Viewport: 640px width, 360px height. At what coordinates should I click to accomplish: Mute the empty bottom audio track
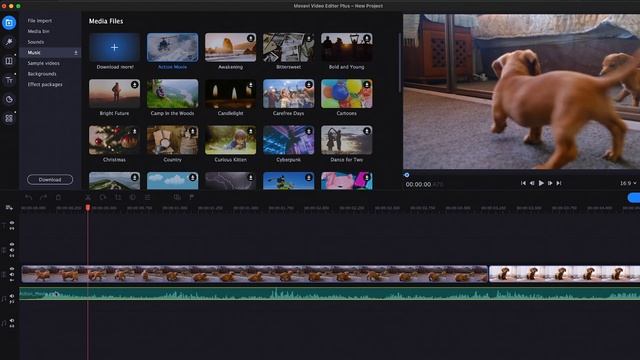pyautogui.click(x=12, y=321)
